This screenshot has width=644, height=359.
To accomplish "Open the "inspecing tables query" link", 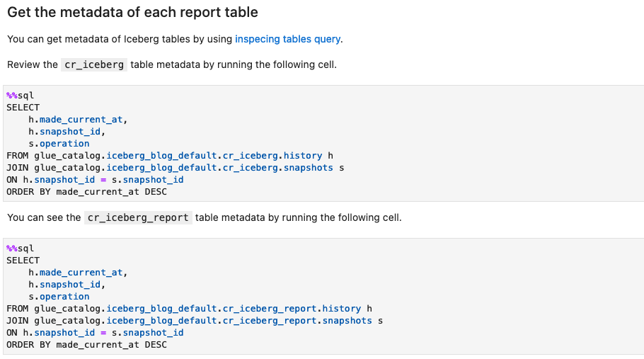I will 287,39.
